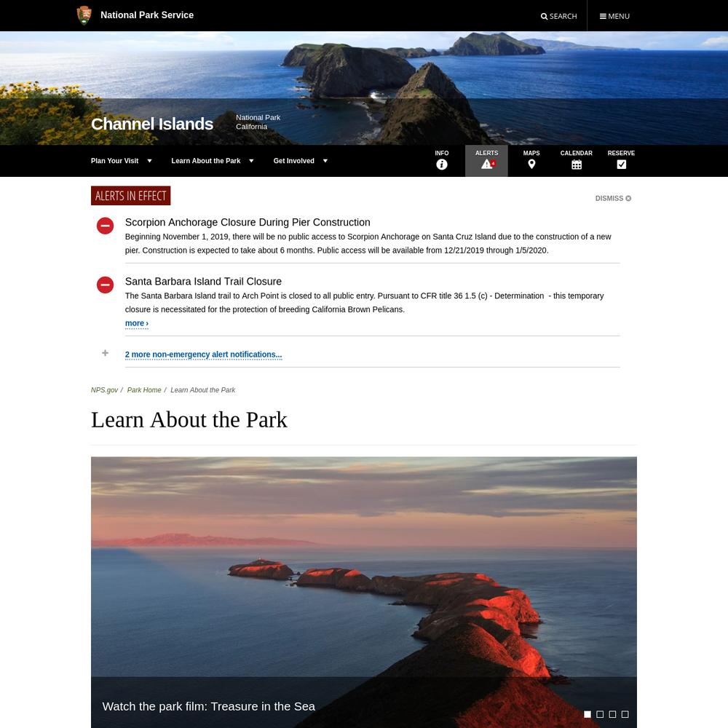This screenshot has width=728, height=728.
Task: Go to NPS.gov breadcrumb link
Action: click(x=104, y=390)
